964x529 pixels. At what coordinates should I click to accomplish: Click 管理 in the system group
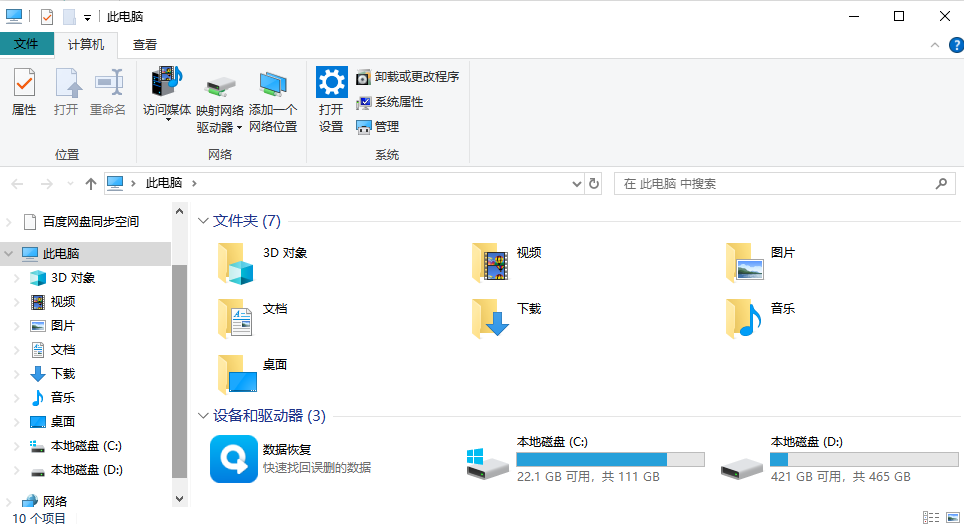[377, 127]
